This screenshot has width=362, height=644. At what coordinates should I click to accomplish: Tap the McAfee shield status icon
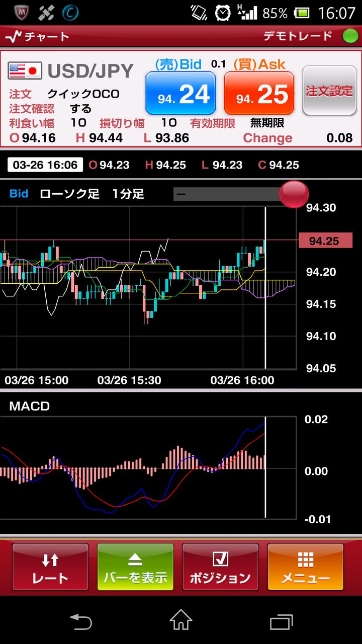[x=21, y=12]
